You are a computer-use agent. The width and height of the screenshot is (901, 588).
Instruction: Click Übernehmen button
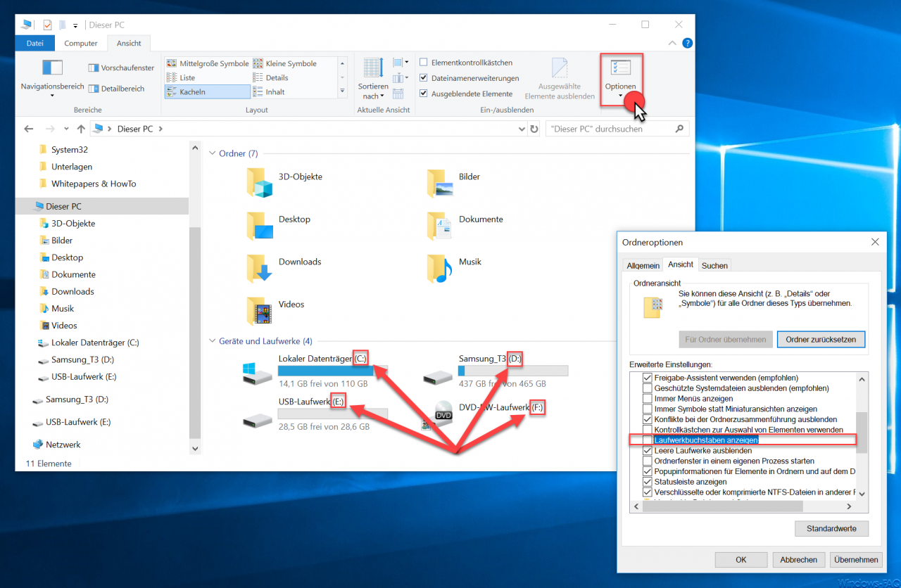point(856,560)
